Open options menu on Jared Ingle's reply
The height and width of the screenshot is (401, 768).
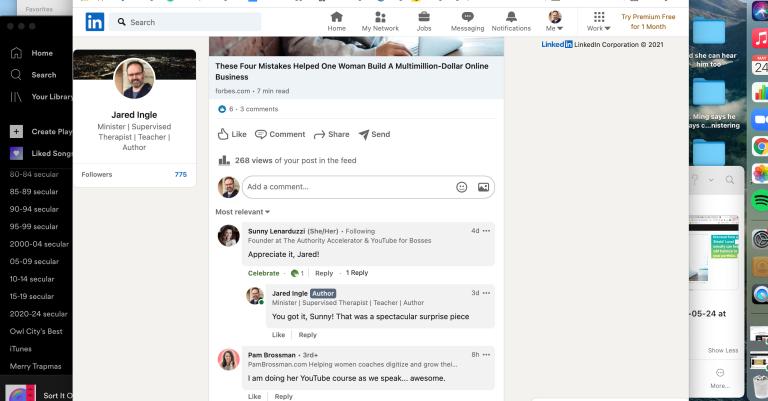tap(486, 293)
